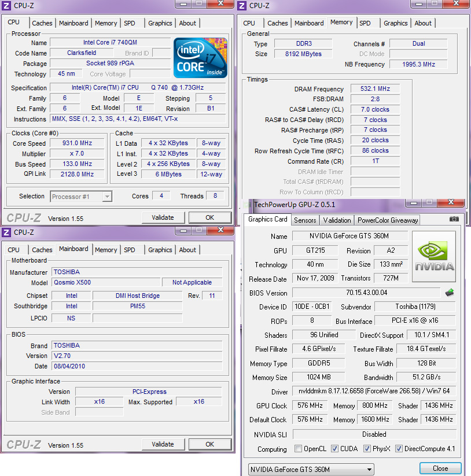The width and height of the screenshot is (471, 476).
Task: Click the motherboard model value Qosmio X500
Action: point(106,282)
